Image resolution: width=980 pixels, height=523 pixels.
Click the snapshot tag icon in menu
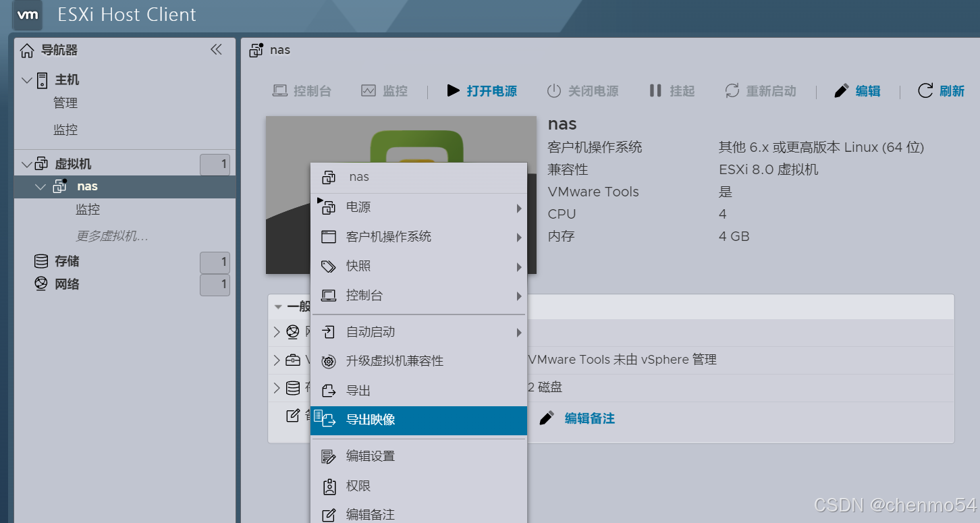[x=329, y=267]
